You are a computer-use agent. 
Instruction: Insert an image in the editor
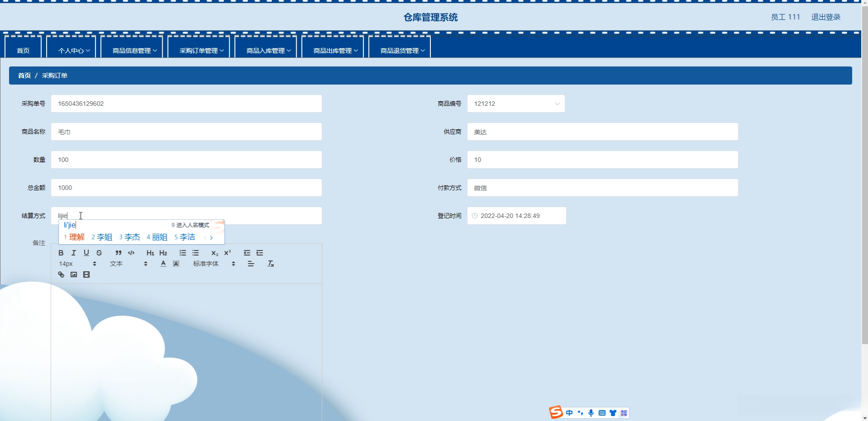[74, 274]
